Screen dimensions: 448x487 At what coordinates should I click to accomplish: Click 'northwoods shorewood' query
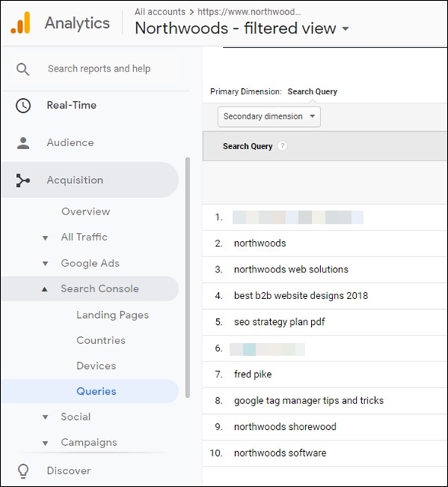click(285, 427)
